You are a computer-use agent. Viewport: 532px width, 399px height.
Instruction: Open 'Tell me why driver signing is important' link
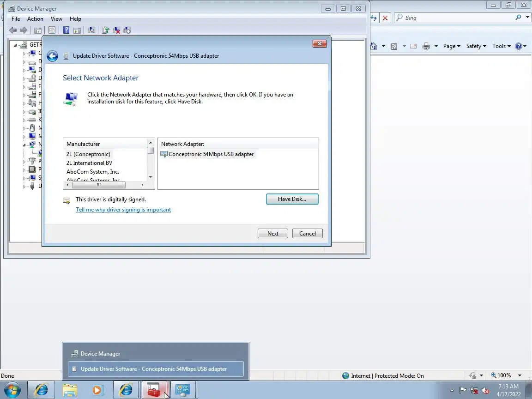tap(123, 210)
